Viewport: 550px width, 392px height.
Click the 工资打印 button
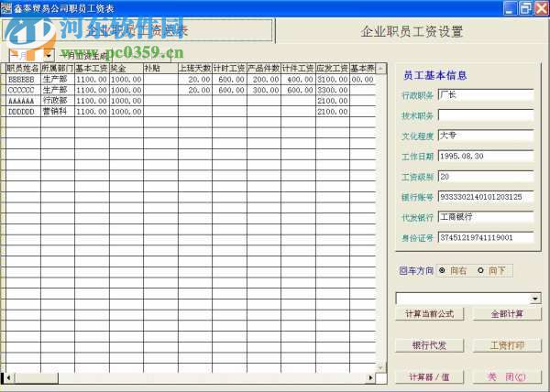507,345
